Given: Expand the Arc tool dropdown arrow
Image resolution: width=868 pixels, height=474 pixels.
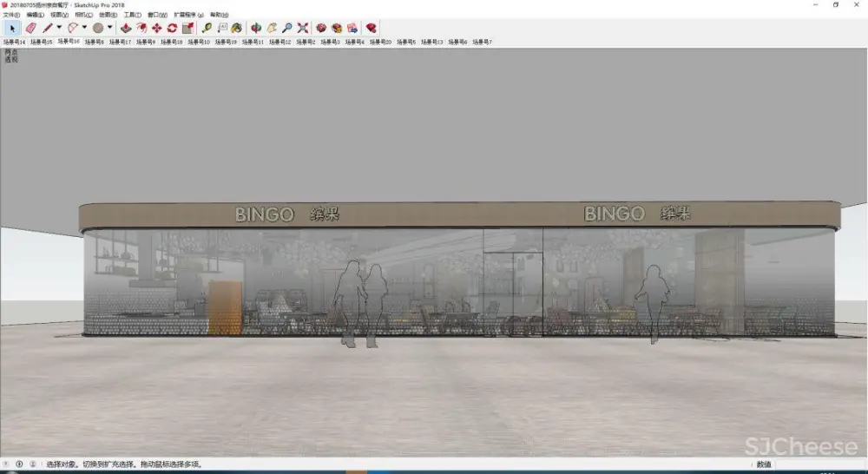Looking at the screenshot, I should pos(84,28).
